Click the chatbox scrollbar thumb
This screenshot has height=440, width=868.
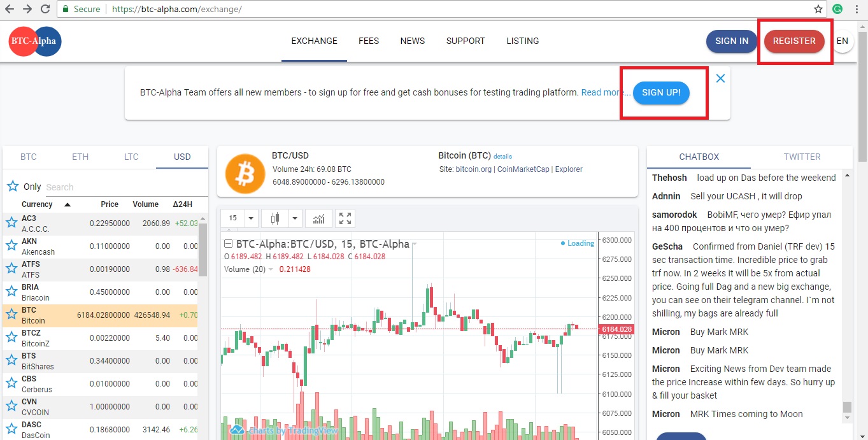[847, 408]
